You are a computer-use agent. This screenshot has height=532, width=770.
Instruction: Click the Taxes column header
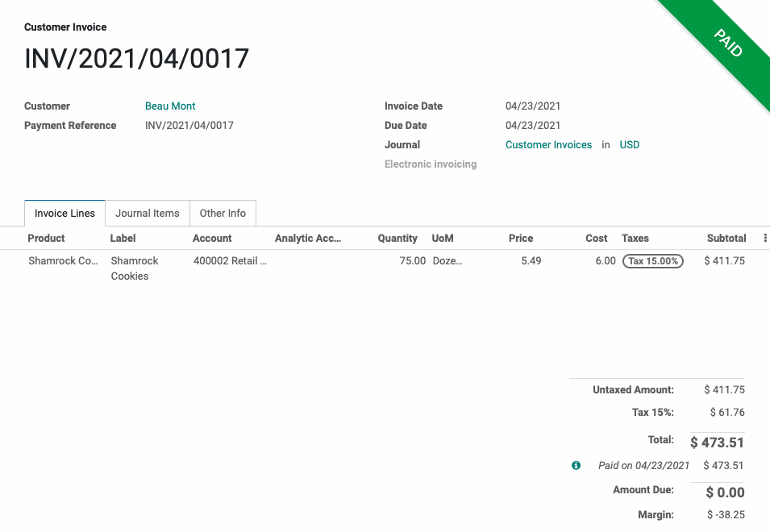[635, 238]
